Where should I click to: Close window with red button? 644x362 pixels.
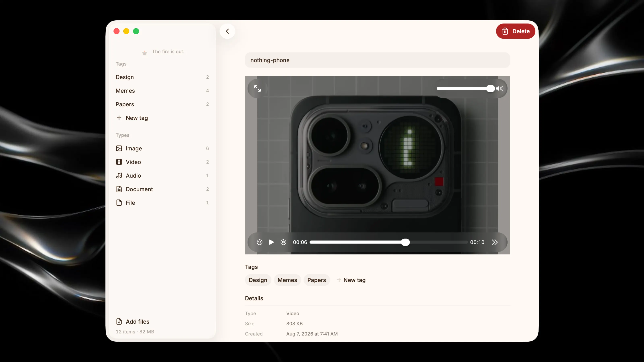point(117,31)
